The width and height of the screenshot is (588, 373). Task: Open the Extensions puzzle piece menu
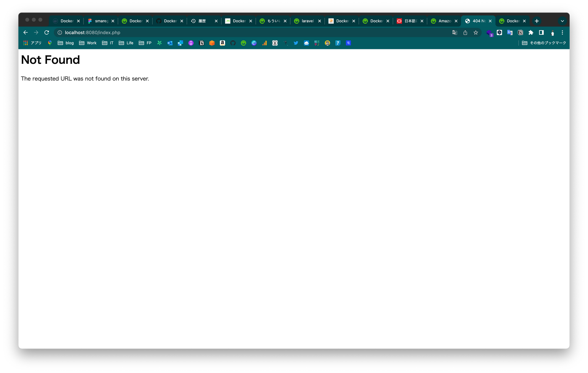[531, 33]
